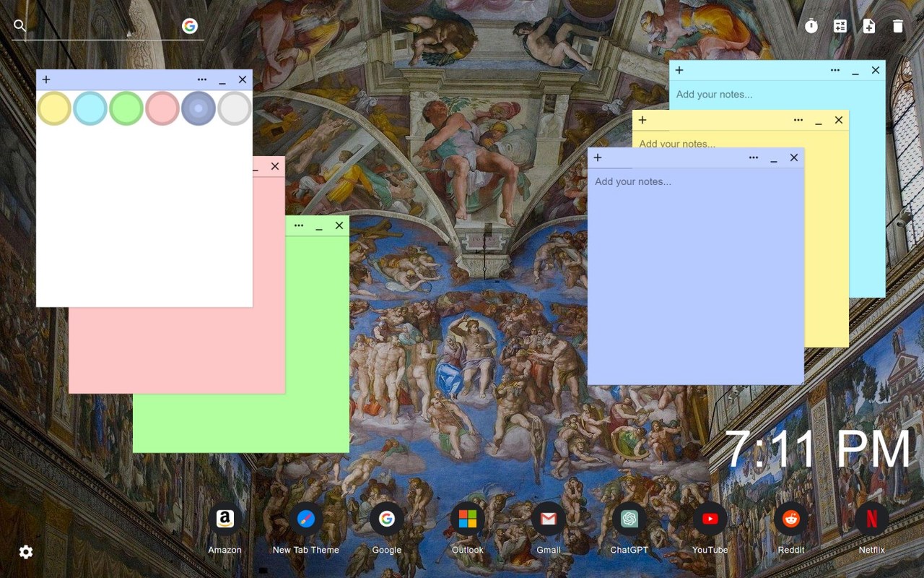Close the white sticky note
Viewport: 924px width, 578px height.
243,79
